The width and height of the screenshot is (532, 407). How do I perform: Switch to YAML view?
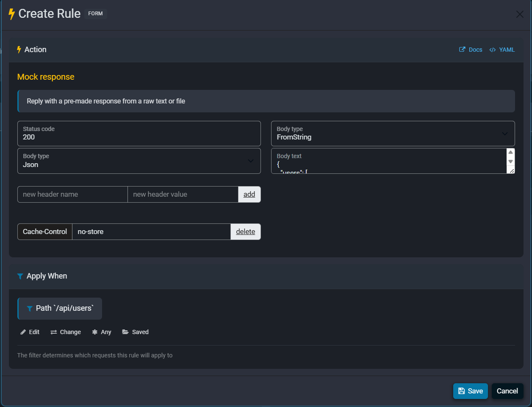pyautogui.click(x=502, y=50)
